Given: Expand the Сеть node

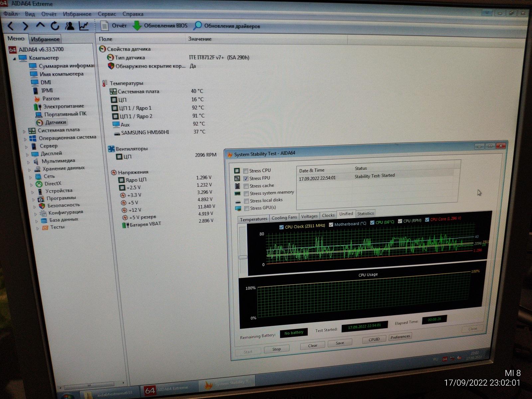Looking at the screenshot, I should (31, 177).
